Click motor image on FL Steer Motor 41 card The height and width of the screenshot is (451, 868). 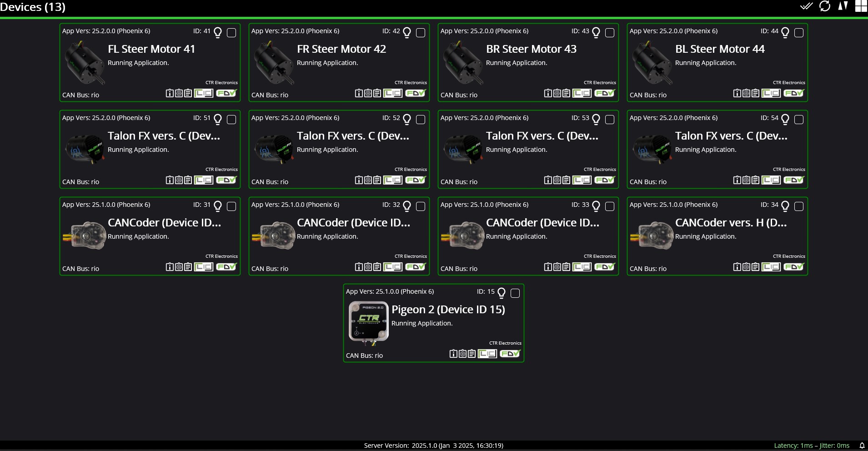pyautogui.click(x=85, y=63)
